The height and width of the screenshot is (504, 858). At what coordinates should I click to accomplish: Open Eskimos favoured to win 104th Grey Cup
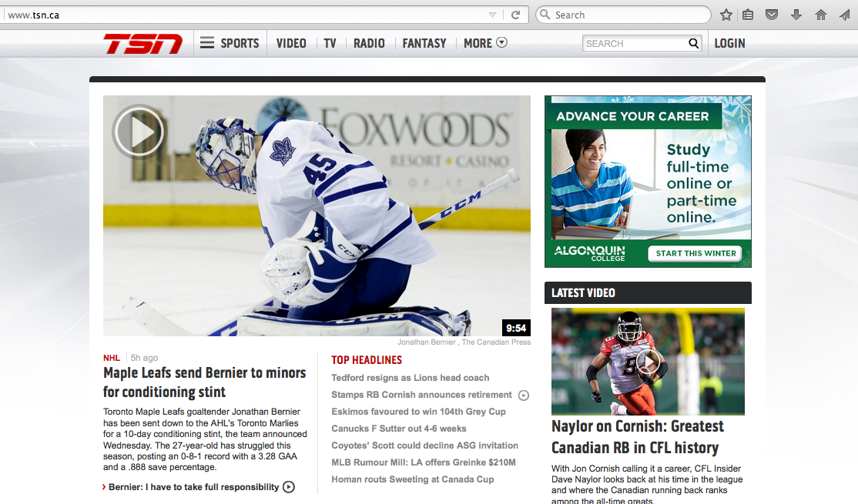[419, 412]
